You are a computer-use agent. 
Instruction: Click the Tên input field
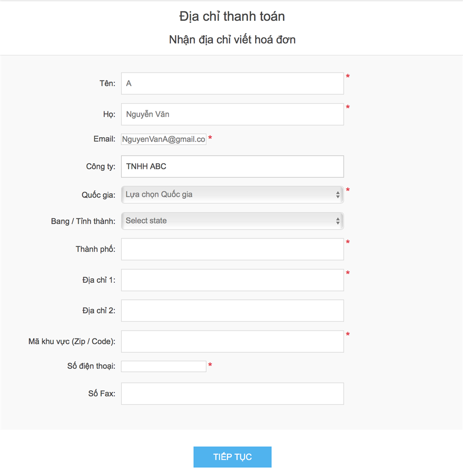click(x=232, y=84)
